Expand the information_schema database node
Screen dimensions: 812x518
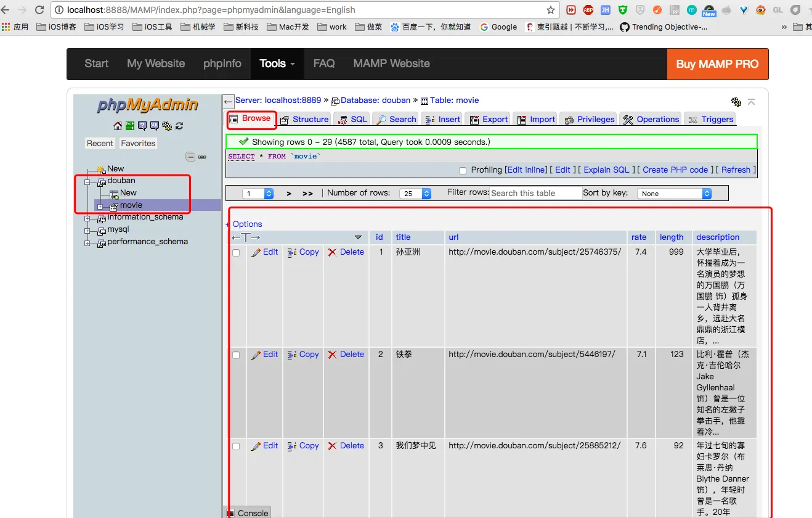point(87,218)
